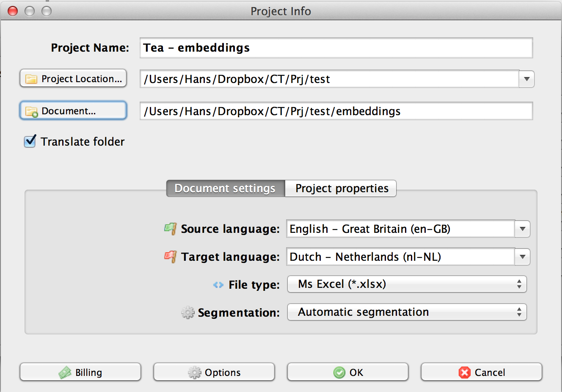Open the Billing dialog
Viewport: 562px width, 392px height.
80,372
